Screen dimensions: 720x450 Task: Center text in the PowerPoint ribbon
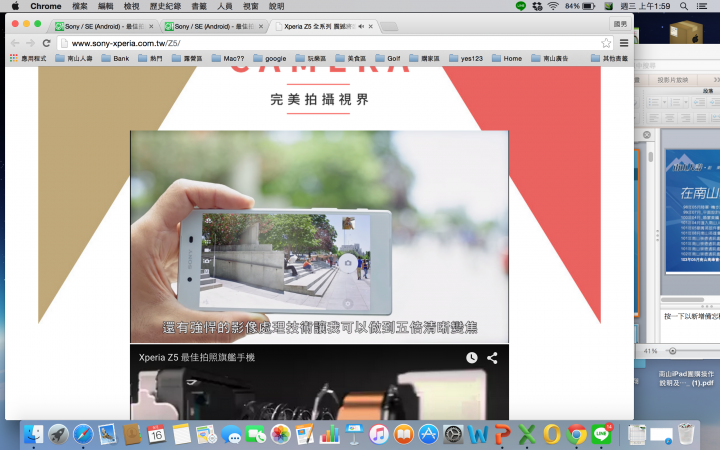click(x=670, y=118)
